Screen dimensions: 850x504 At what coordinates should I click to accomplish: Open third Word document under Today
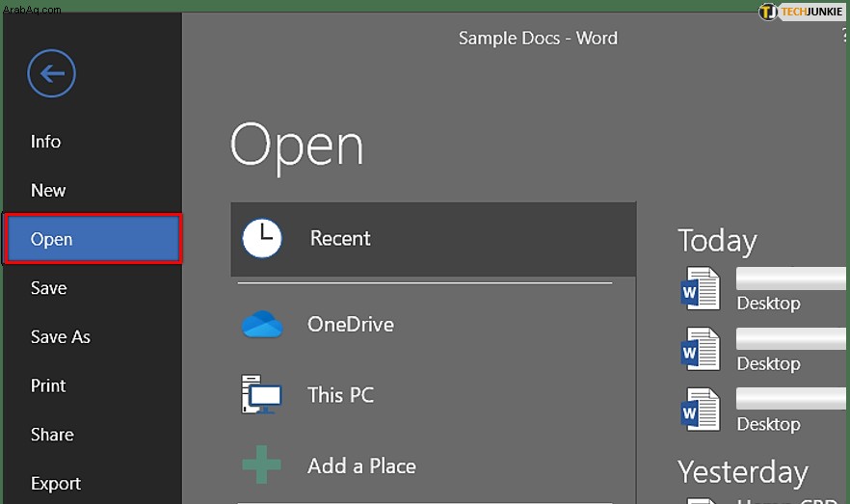[701, 410]
